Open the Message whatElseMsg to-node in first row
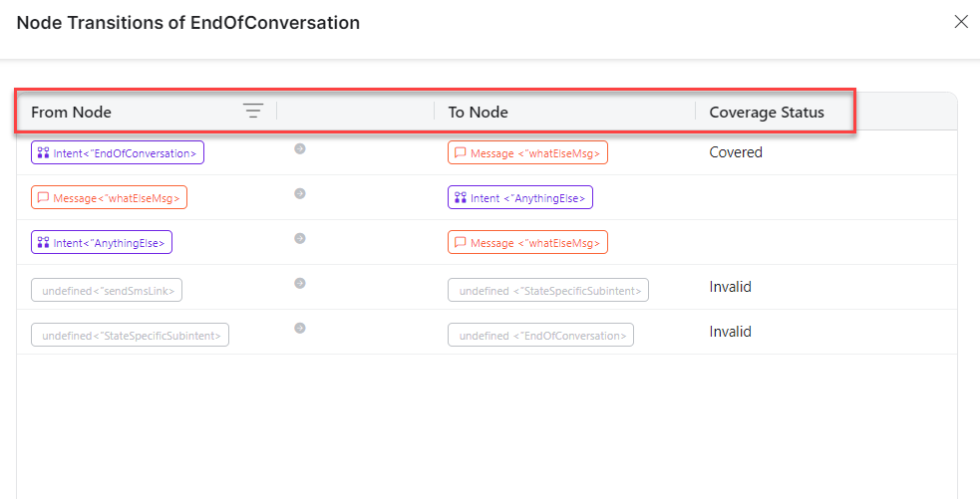The height and width of the screenshot is (499, 980). [527, 153]
